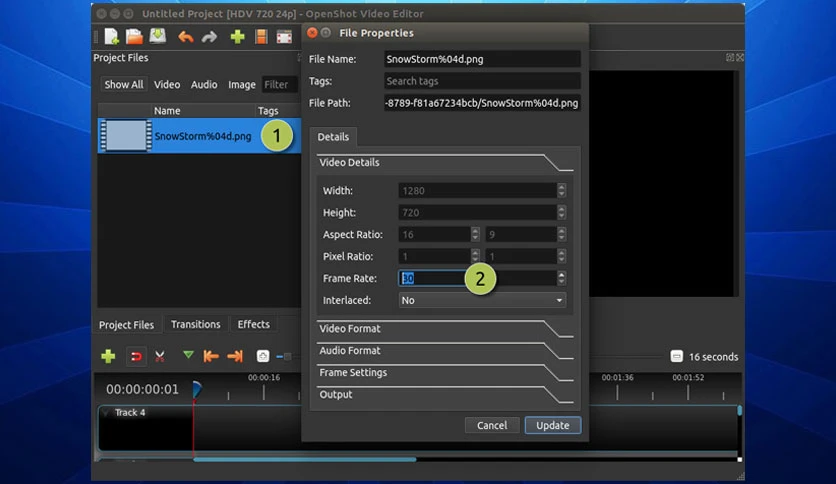The height and width of the screenshot is (484, 836).
Task: Click the Redo arrow icon
Action: click(210, 37)
